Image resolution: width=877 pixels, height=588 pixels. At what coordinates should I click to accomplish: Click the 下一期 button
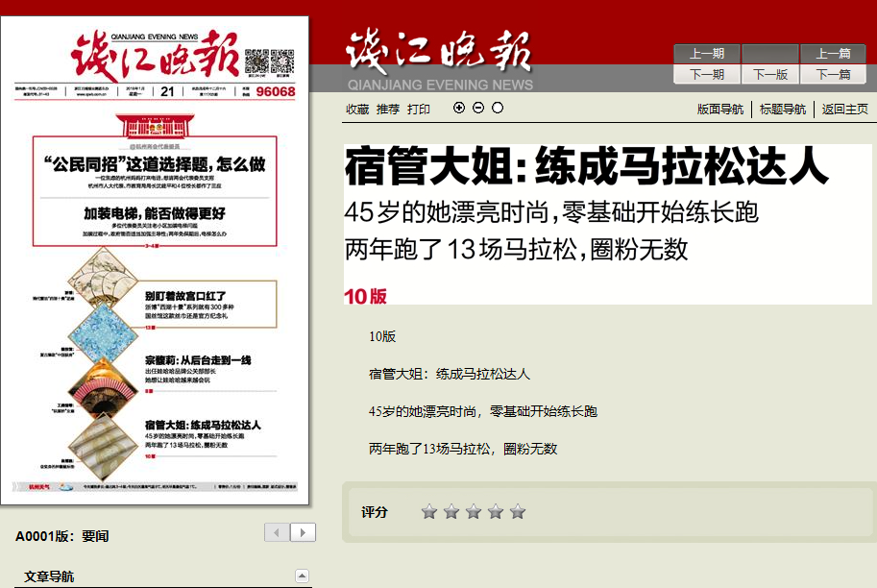pyautogui.click(x=706, y=74)
